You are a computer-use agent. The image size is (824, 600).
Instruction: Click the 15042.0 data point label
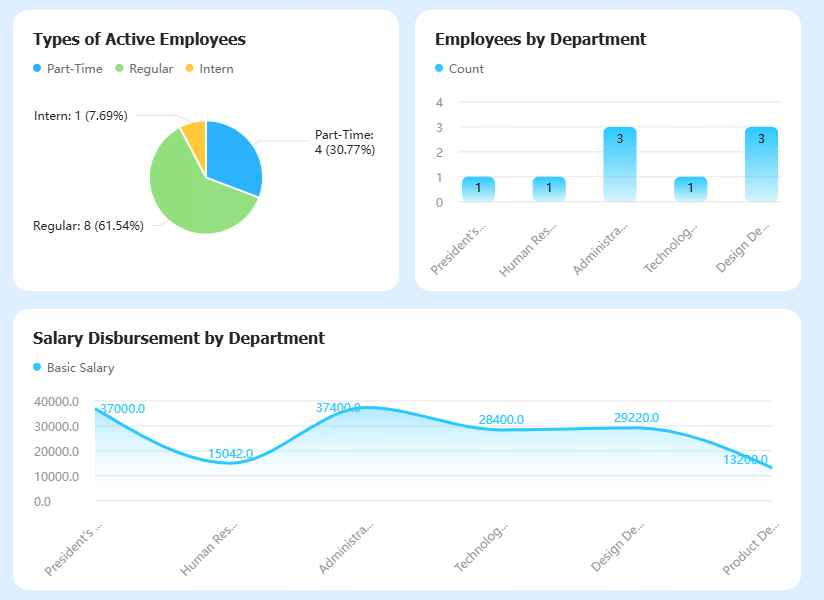point(230,453)
